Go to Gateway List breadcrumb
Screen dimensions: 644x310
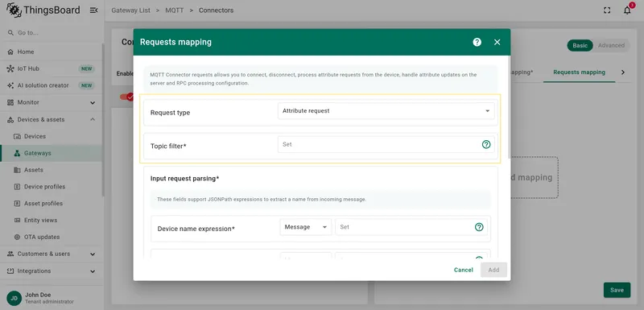click(130, 10)
